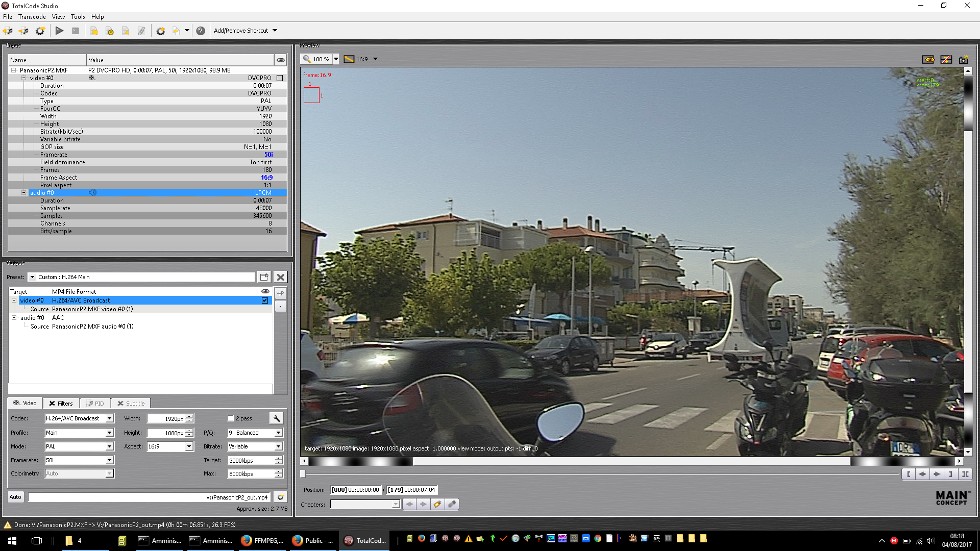This screenshot has width=980, height=551.
Task: Toggle the eye icon in Target row
Action: point(265,291)
